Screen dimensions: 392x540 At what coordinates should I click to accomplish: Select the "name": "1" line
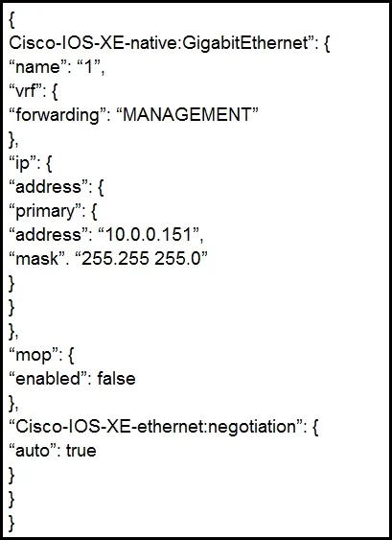[x=57, y=67]
